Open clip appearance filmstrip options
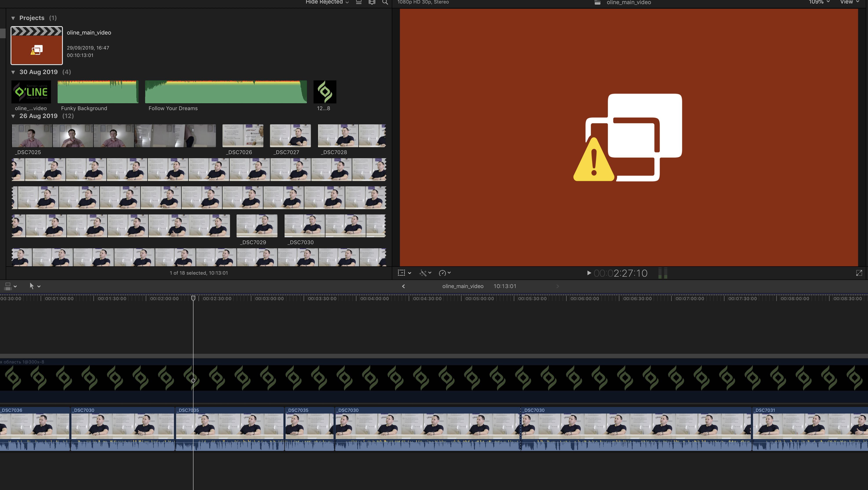The width and height of the screenshot is (868, 490). 372,2
